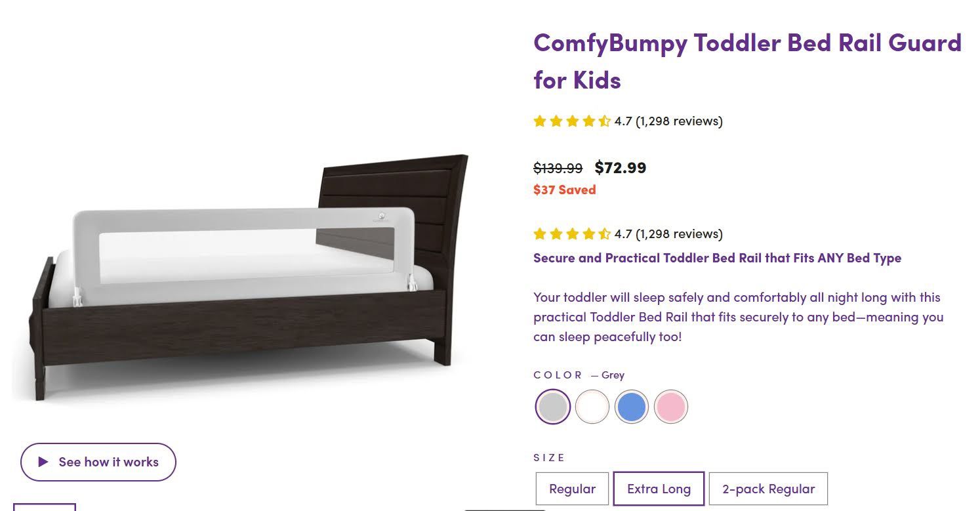Click the Secure and Practical Toddler Bed Rail heading
This screenshot has height=511, width=980.
coord(716,258)
